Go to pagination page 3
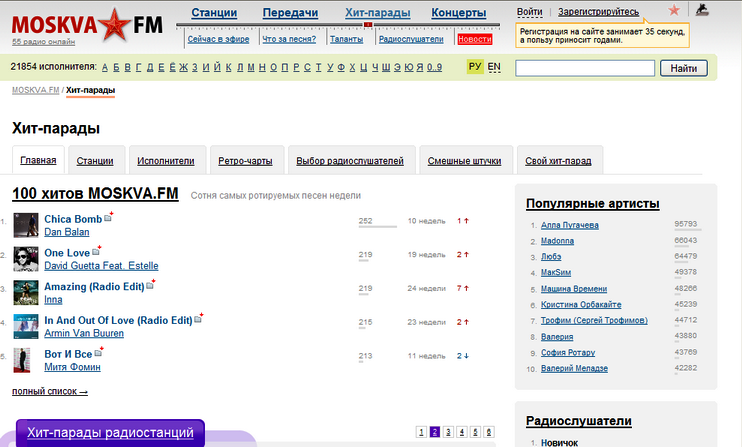Image resolution: width=742 pixels, height=447 pixels. click(448, 432)
